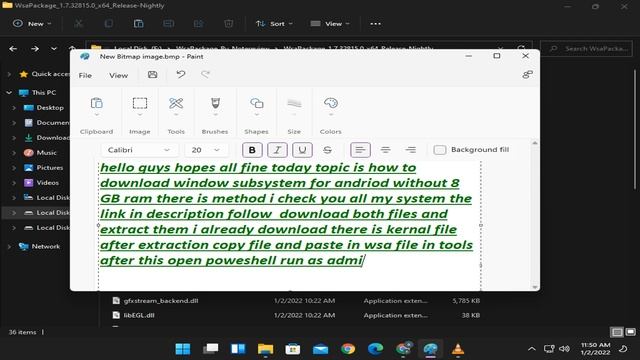Open the taskbar clock showing 11:50 AM
640x360 pixels.
pos(596,349)
